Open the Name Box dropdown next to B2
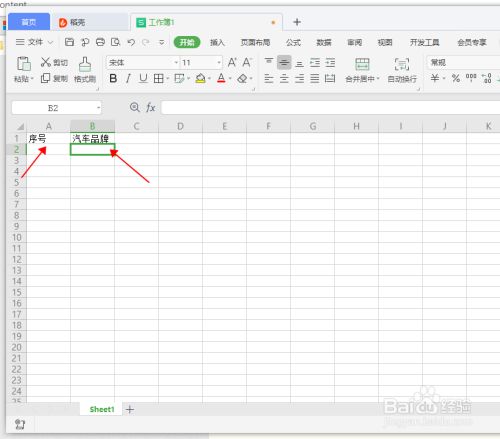500x439 pixels. [x=98, y=108]
